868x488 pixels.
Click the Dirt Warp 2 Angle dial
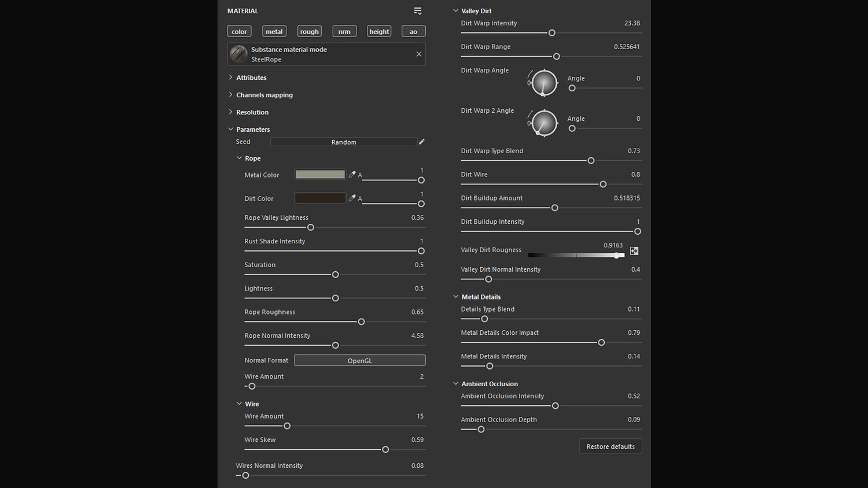coord(544,123)
